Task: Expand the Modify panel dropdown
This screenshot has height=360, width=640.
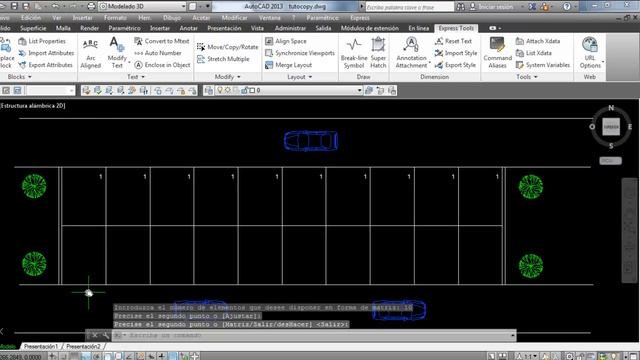Action: (x=228, y=77)
